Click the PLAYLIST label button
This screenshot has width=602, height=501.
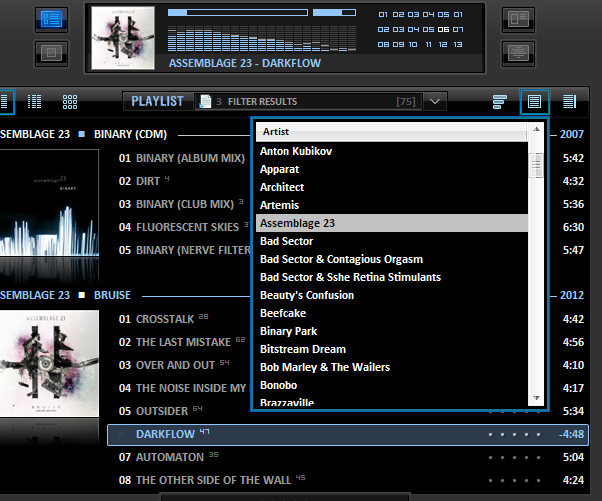click(157, 101)
